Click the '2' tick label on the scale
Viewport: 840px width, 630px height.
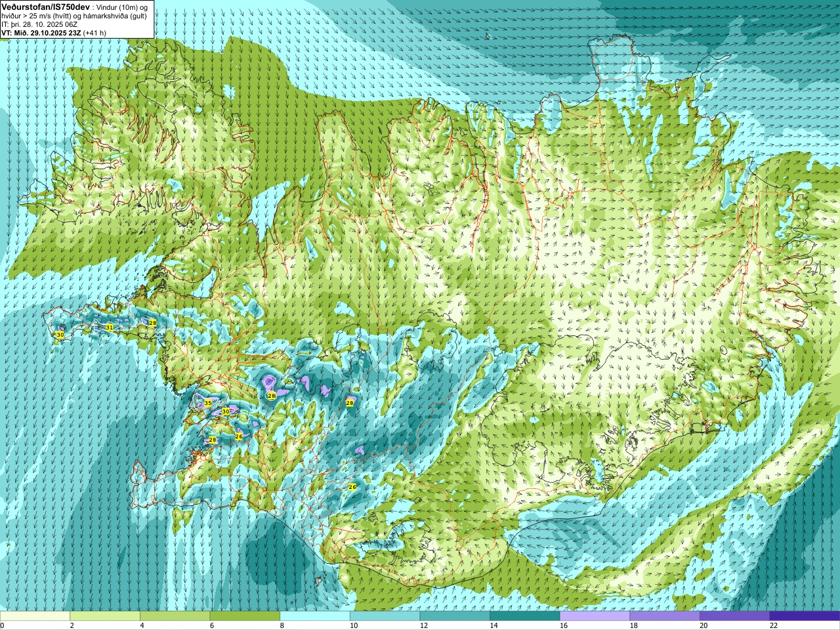tap(72, 625)
